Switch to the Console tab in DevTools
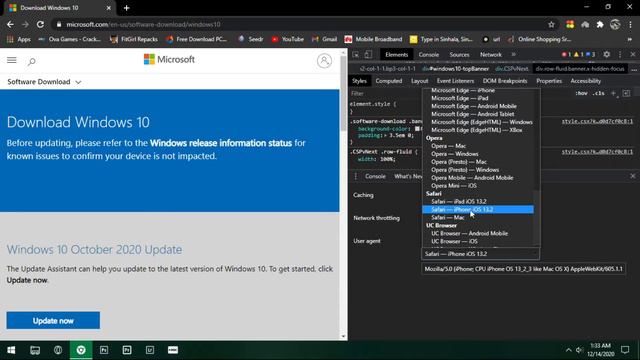This screenshot has height=360, width=640. click(429, 54)
